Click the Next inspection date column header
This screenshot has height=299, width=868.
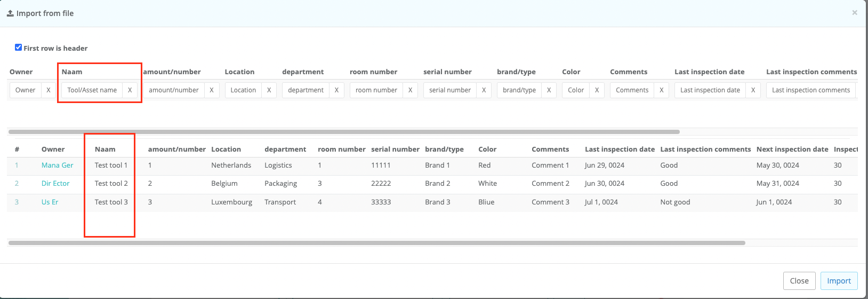792,149
